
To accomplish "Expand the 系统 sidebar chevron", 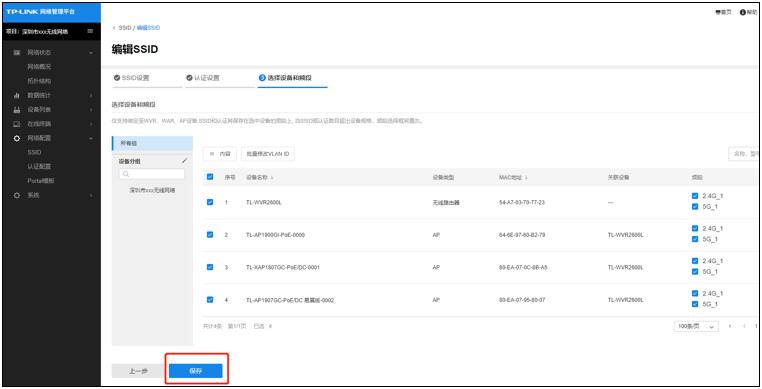I will 91,195.
